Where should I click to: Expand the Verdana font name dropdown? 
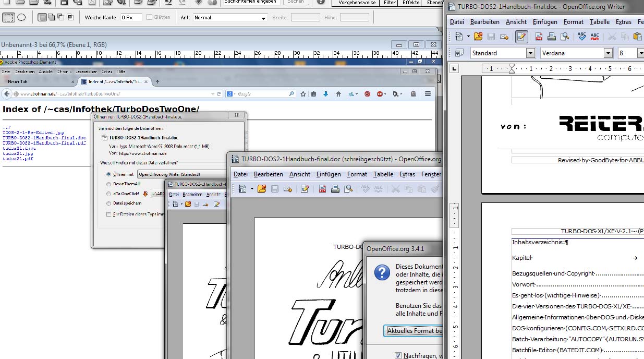pos(608,53)
